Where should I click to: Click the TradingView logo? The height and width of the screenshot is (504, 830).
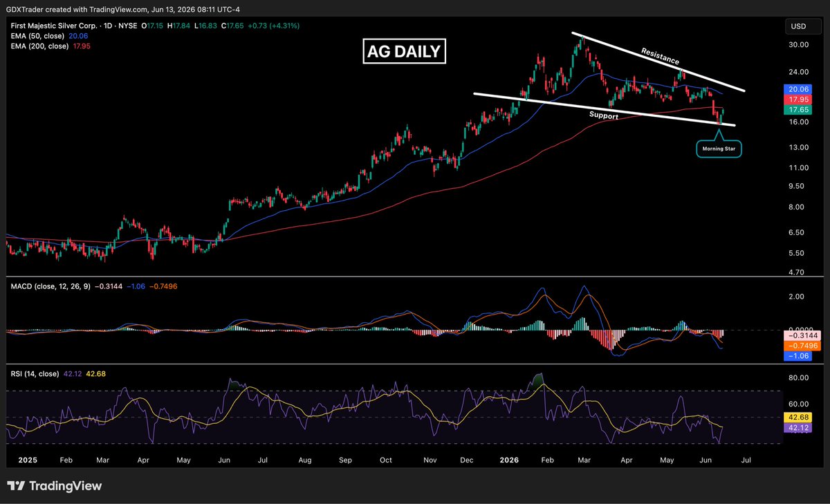(54, 486)
